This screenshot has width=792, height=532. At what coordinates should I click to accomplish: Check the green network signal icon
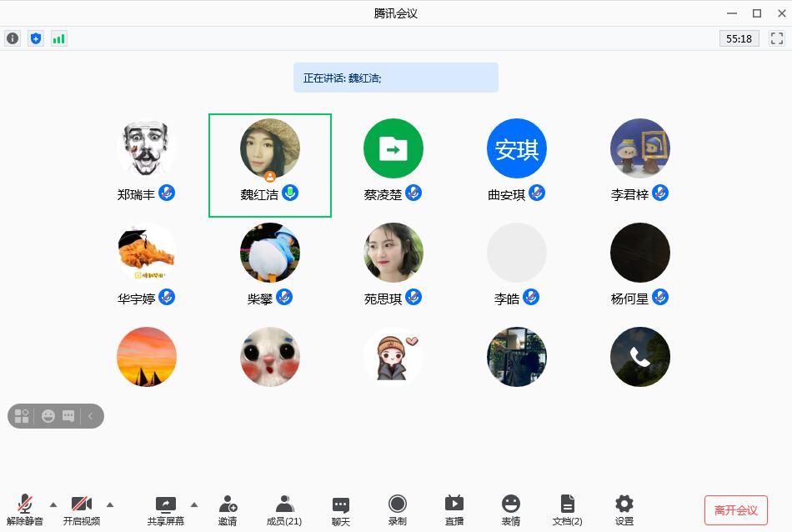tap(58, 38)
